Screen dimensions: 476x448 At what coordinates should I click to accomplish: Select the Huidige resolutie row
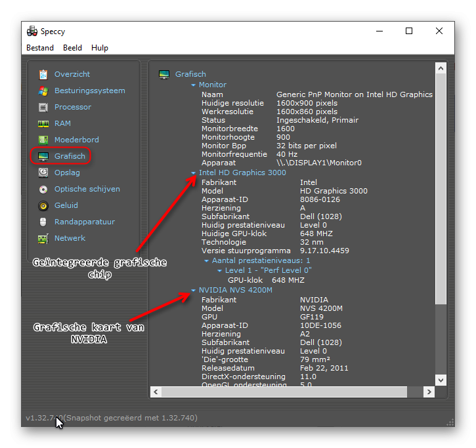270,103
